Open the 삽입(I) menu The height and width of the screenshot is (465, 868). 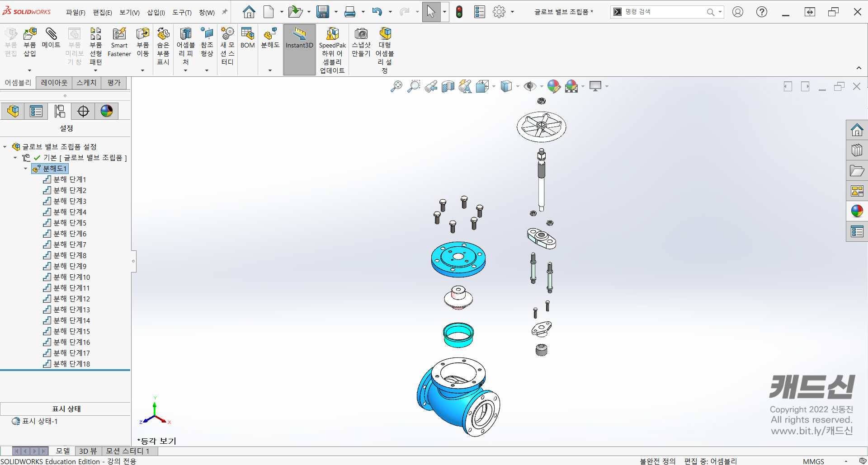[x=156, y=12]
